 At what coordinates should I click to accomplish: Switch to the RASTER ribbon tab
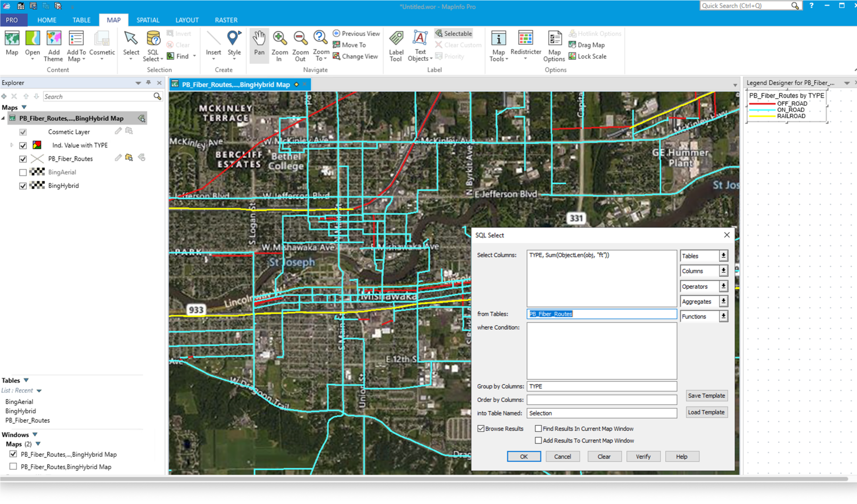(x=226, y=20)
